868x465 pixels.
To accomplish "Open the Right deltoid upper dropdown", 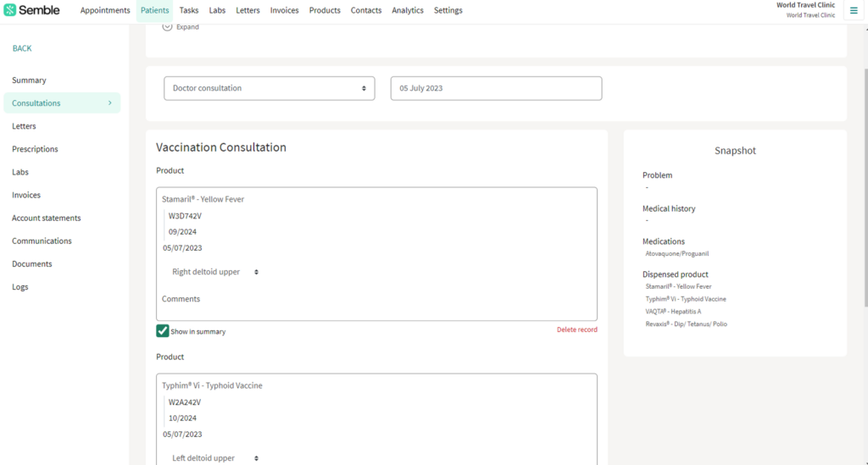I will pos(214,272).
